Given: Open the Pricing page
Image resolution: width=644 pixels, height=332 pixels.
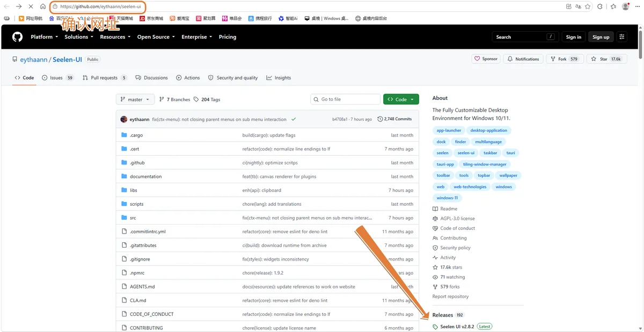Looking at the screenshot, I should tap(228, 37).
